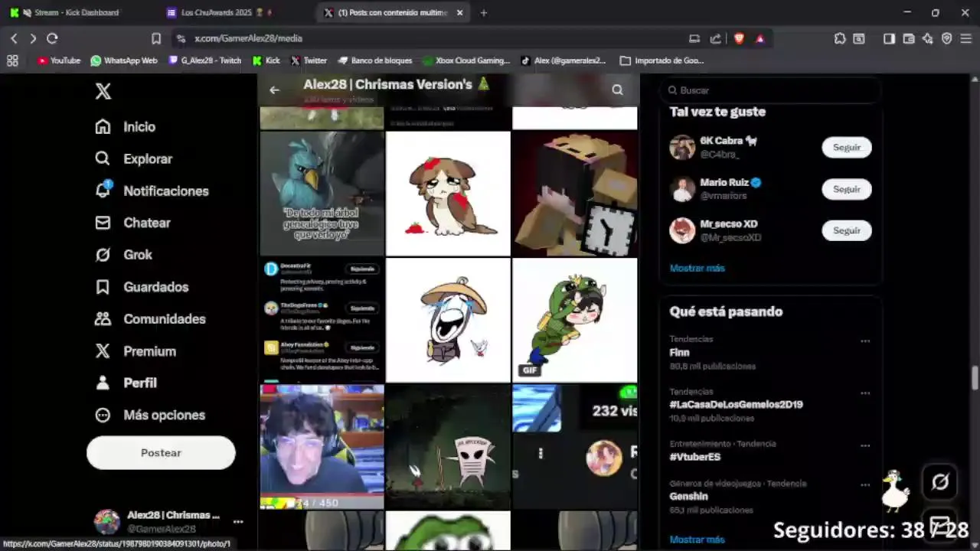The image size is (980, 551).
Task: Click Grok floating icon bottom right
Action: click(940, 481)
